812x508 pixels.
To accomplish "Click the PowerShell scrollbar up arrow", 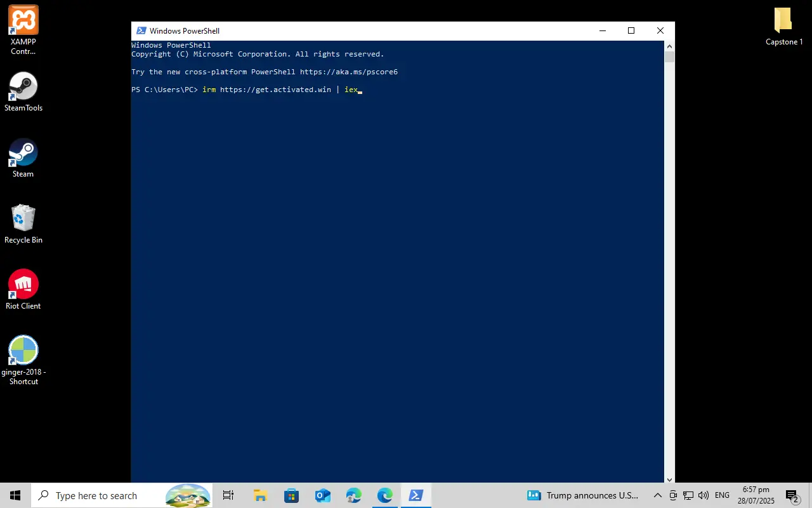I will pyautogui.click(x=669, y=46).
